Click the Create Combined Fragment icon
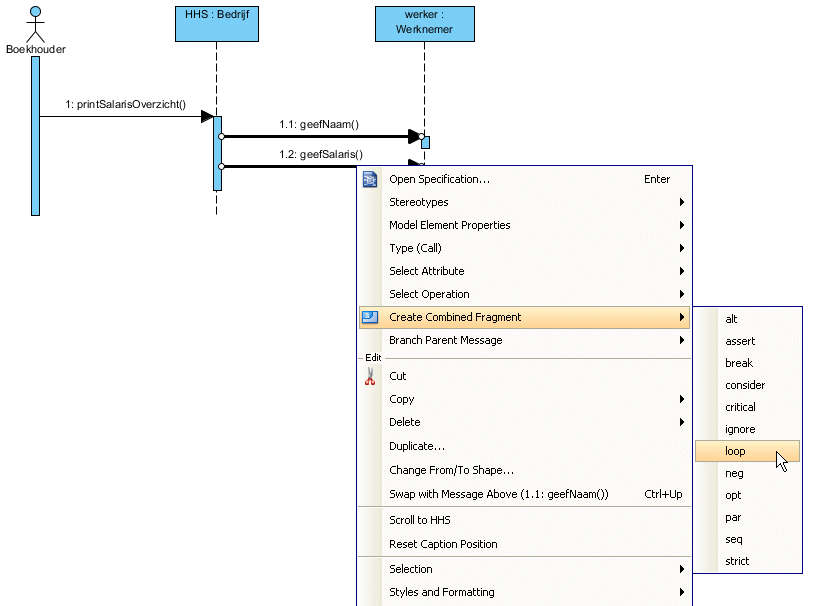The image size is (814, 606). [x=370, y=317]
